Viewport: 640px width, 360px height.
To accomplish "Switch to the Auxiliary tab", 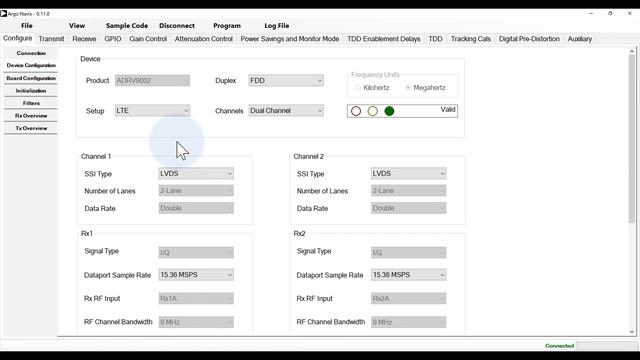I will 580,39.
